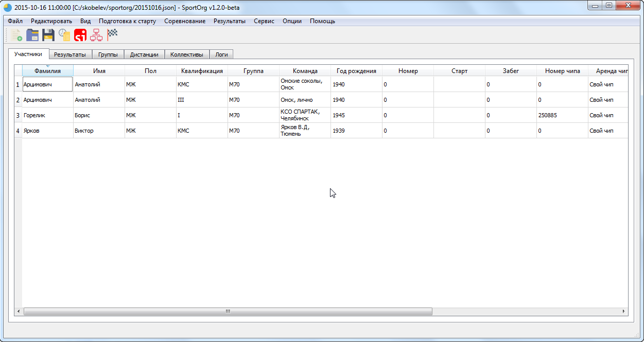Click the M70 group cell in Ярков row
The height and width of the screenshot is (342, 644).
click(253, 131)
